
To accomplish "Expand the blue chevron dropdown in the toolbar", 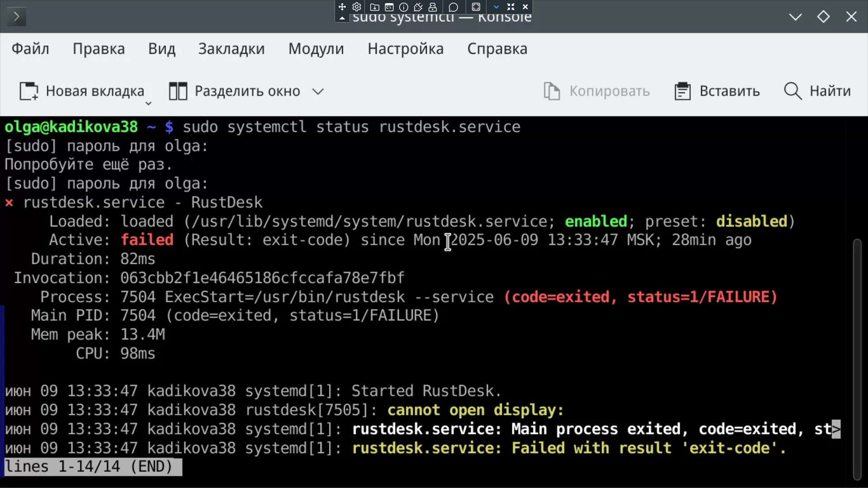I will (x=496, y=7).
